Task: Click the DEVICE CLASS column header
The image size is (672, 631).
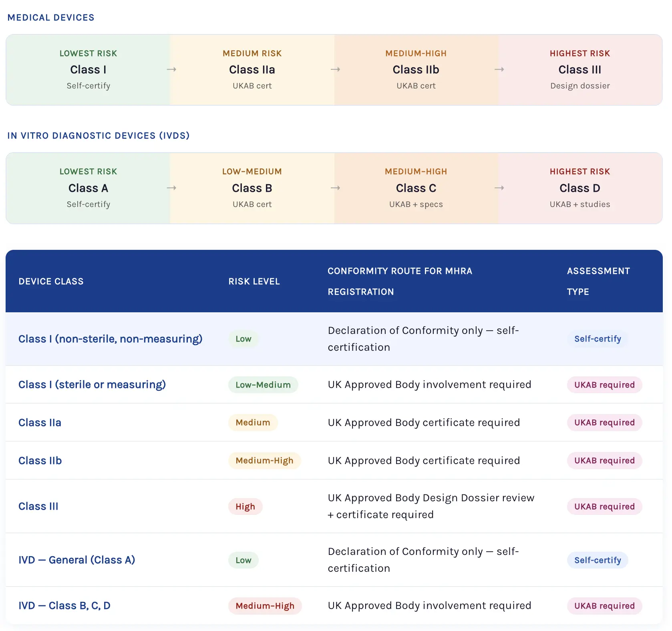Action: [x=51, y=281]
